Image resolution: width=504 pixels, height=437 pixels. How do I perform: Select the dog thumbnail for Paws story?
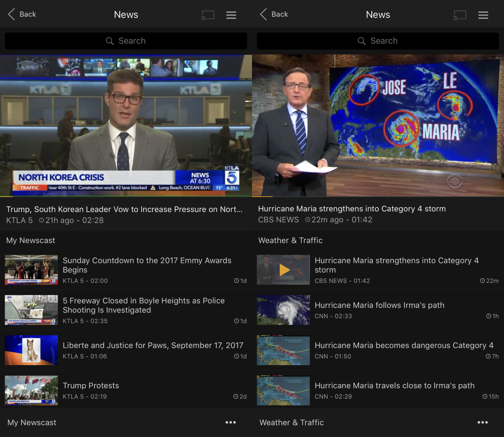pos(31,350)
